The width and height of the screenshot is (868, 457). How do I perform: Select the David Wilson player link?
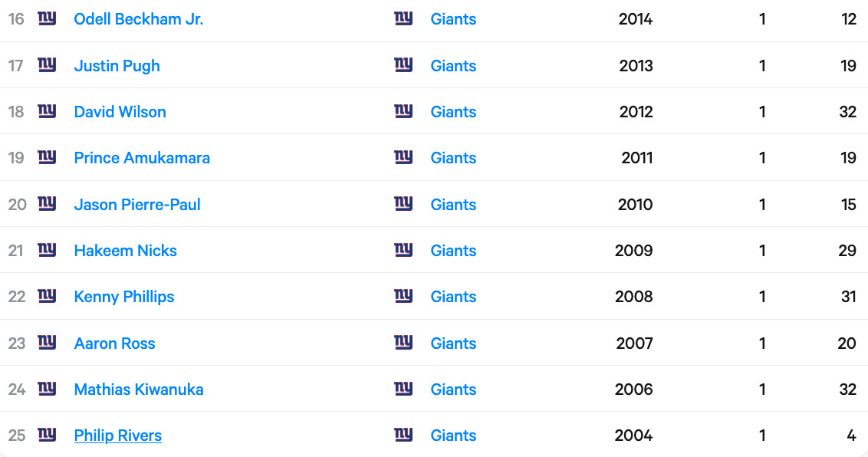(120, 112)
